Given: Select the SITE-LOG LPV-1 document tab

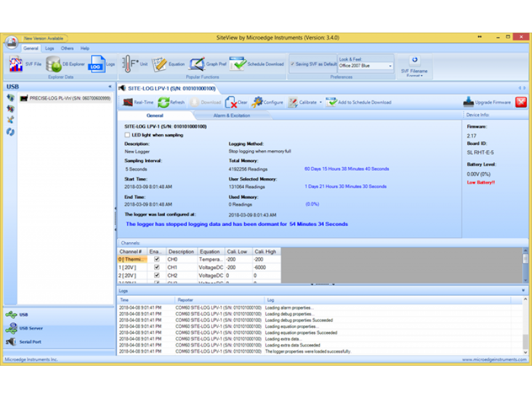Looking at the screenshot, I should coord(169,88).
